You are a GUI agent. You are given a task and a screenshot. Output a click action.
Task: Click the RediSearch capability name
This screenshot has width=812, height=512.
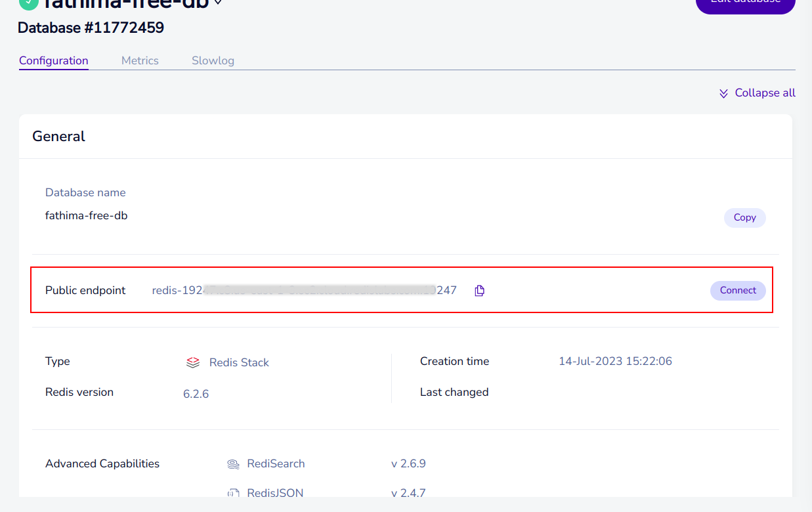click(x=276, y=463)
